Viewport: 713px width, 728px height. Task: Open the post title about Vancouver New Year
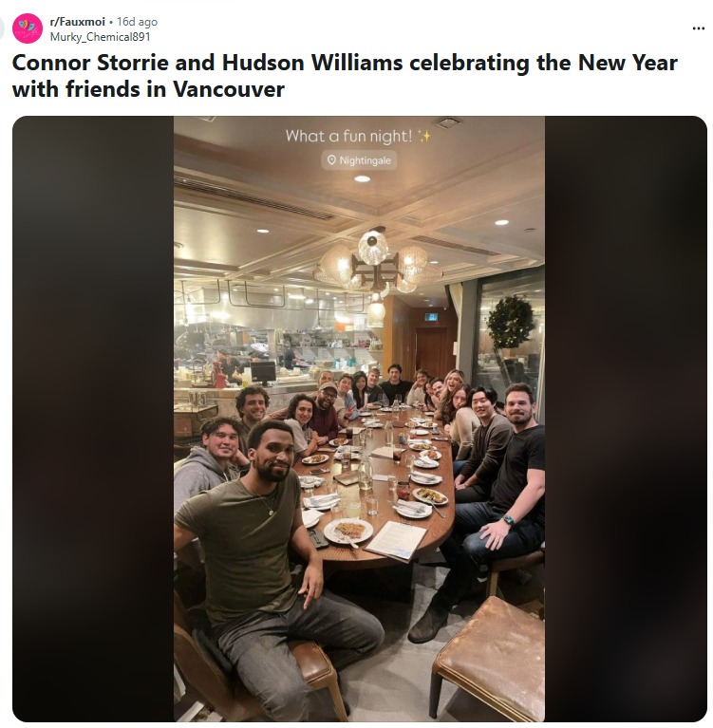click(345, 76)
